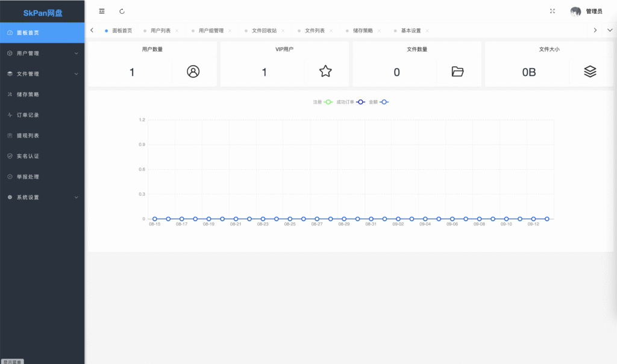Open 订单记录 in the sidebar
Viewport: 617px width, 364px height.
pyautogui.click(x=42, y=115)
